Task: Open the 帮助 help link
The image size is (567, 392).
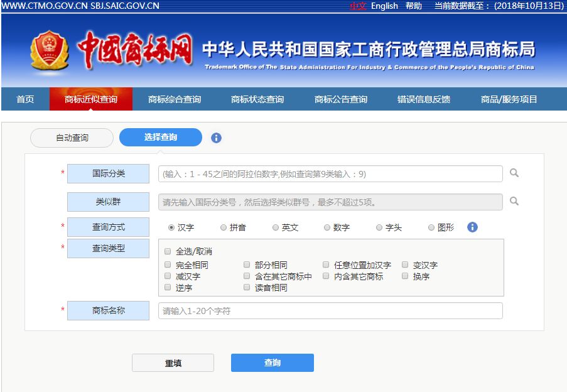Action: [x=414, y=6]
